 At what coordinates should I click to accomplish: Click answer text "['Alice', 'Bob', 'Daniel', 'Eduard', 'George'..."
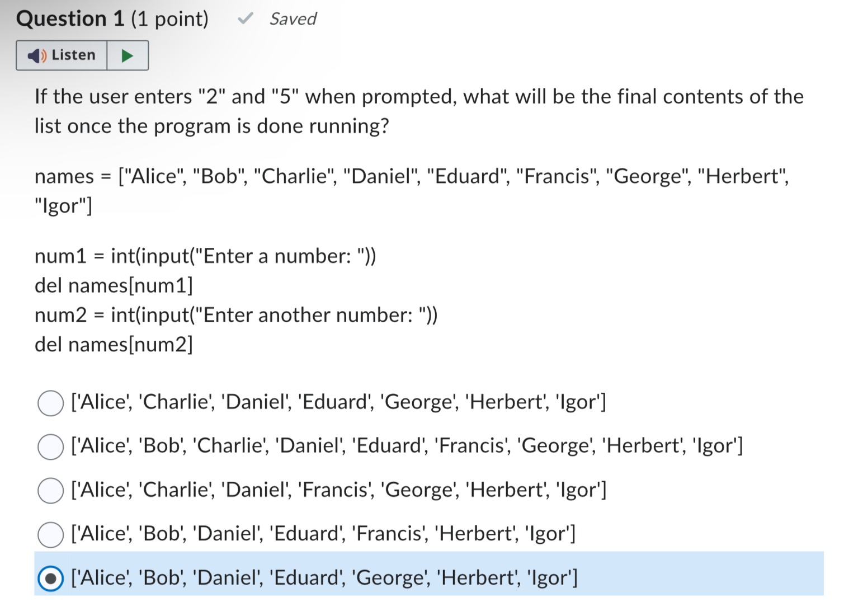[324, 577]
